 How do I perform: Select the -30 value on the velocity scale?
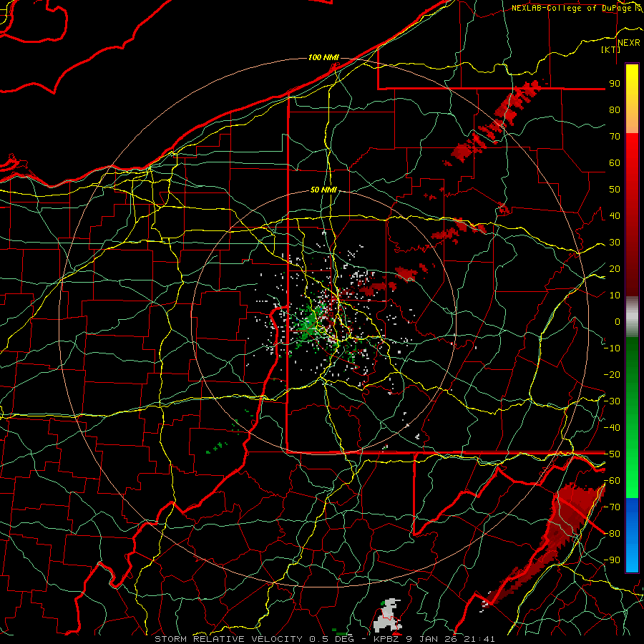pos(612,401)
